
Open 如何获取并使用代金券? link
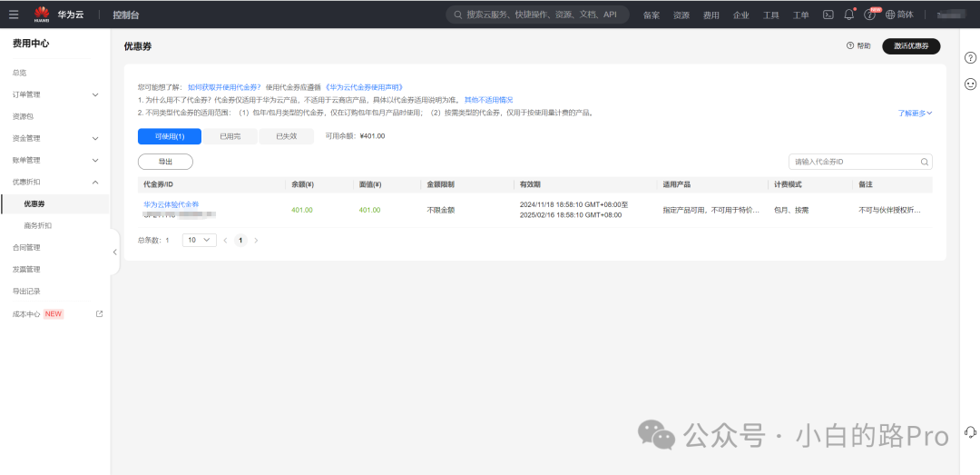coord(224,87)
